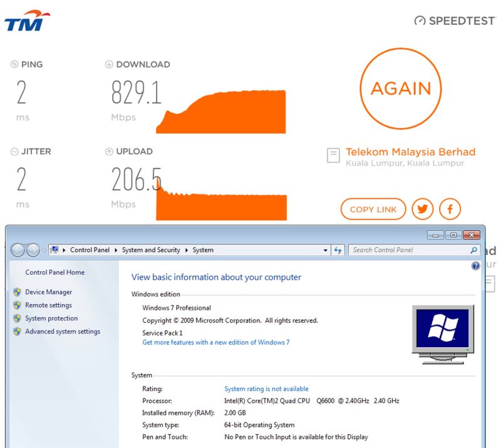501x448 pixels.
Task: Expand arrow after Control Panel breadcrumb
Action: tap(116, 250)
